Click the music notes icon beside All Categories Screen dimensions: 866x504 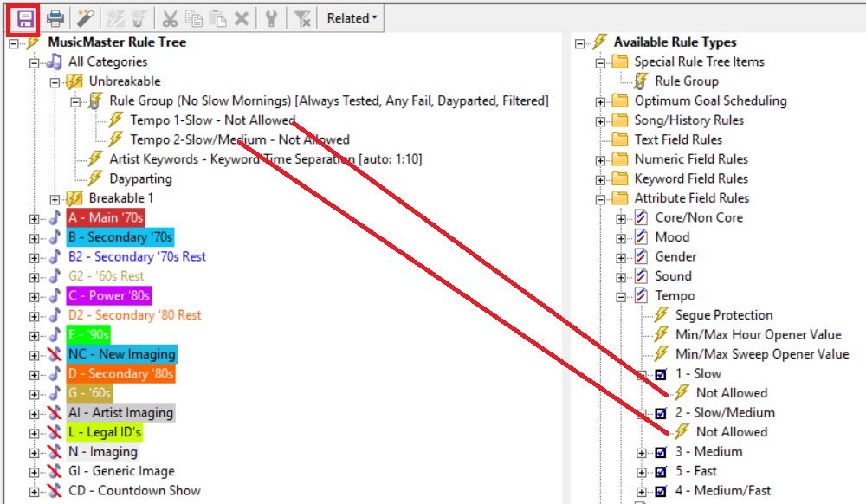coord(54,61)
